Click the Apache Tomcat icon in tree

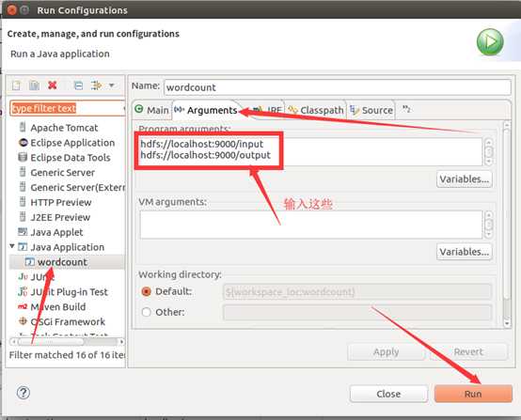[23, 127]
